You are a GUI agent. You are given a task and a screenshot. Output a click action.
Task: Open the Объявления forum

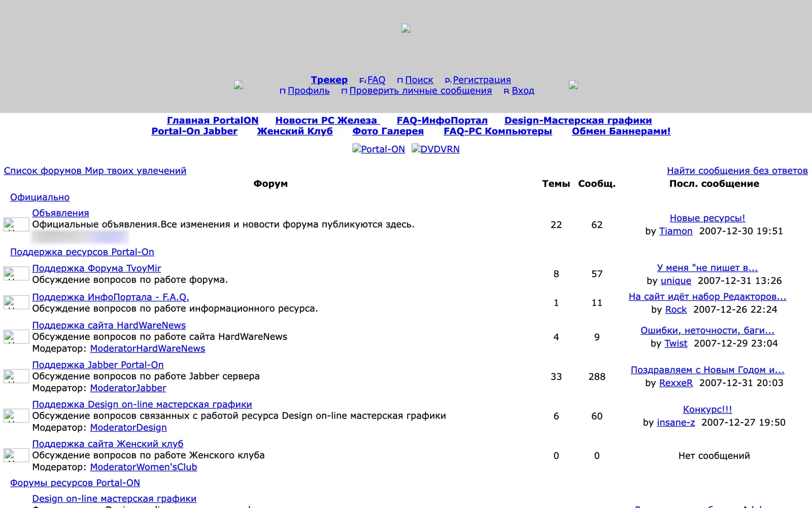[x=60, y=213]
